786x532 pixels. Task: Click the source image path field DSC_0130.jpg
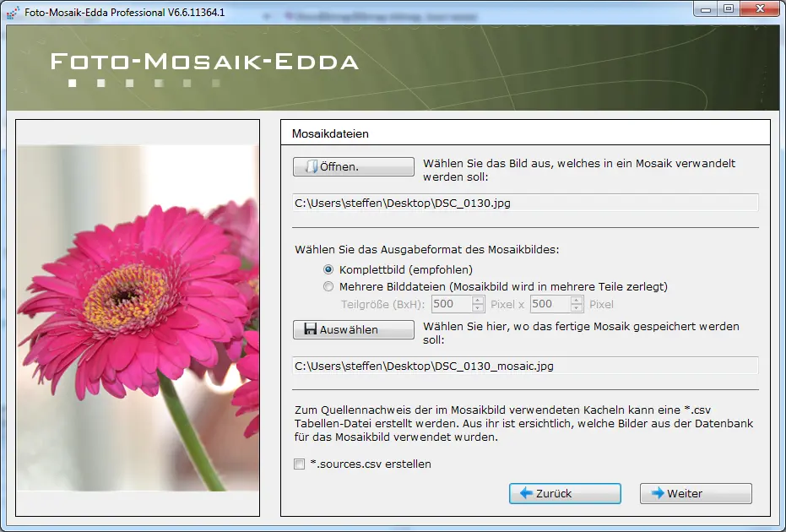[525, 203]
